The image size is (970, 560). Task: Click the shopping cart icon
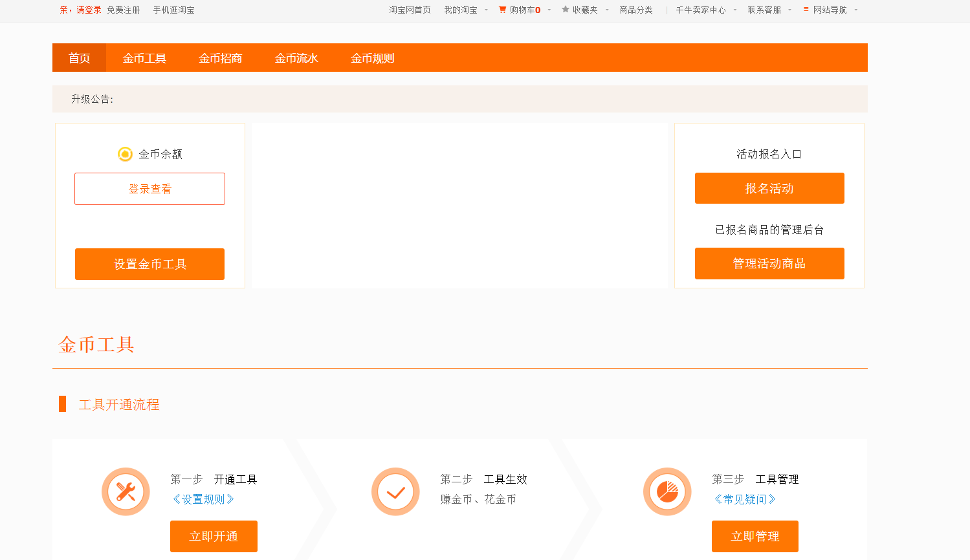tap(502, 10)
